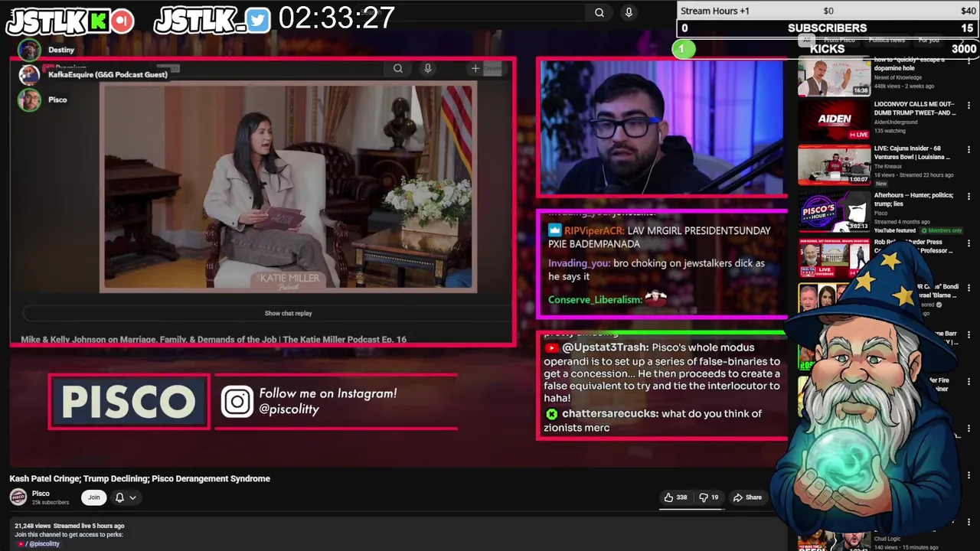Open the Pisco's Hour 3:02:13 thumbnail
The height and width of the screenshot is (551, 980).
[x=834, y=210]
